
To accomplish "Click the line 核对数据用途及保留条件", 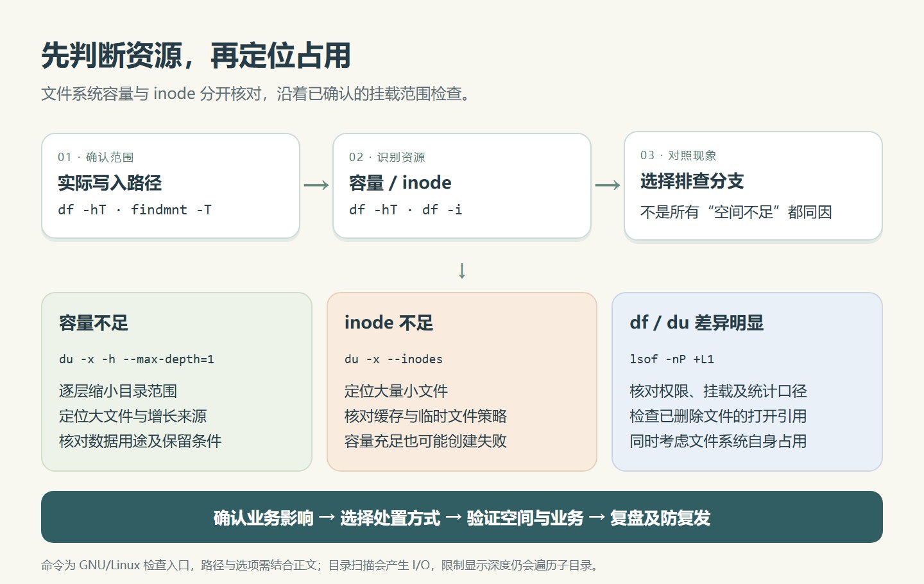I will [x=140, y=441].
